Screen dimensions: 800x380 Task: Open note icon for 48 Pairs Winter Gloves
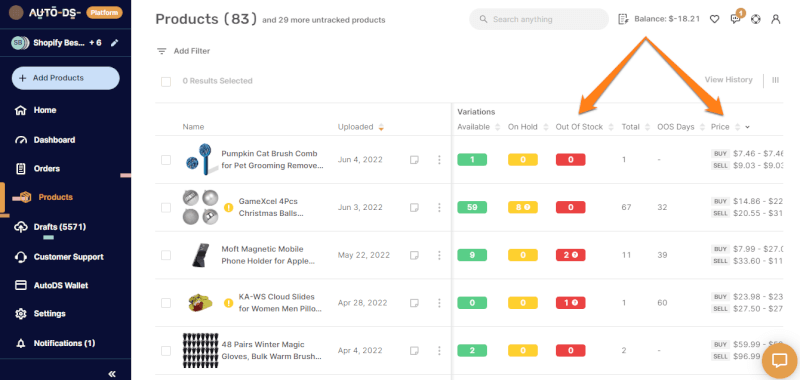(414, 350)
